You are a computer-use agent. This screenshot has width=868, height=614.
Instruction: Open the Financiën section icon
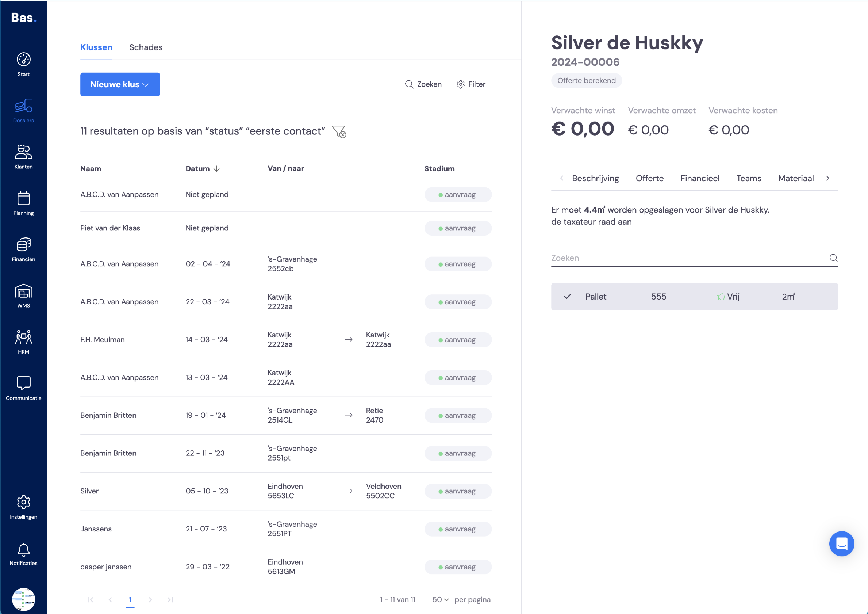pyautogui.click(x=23, y=244)
